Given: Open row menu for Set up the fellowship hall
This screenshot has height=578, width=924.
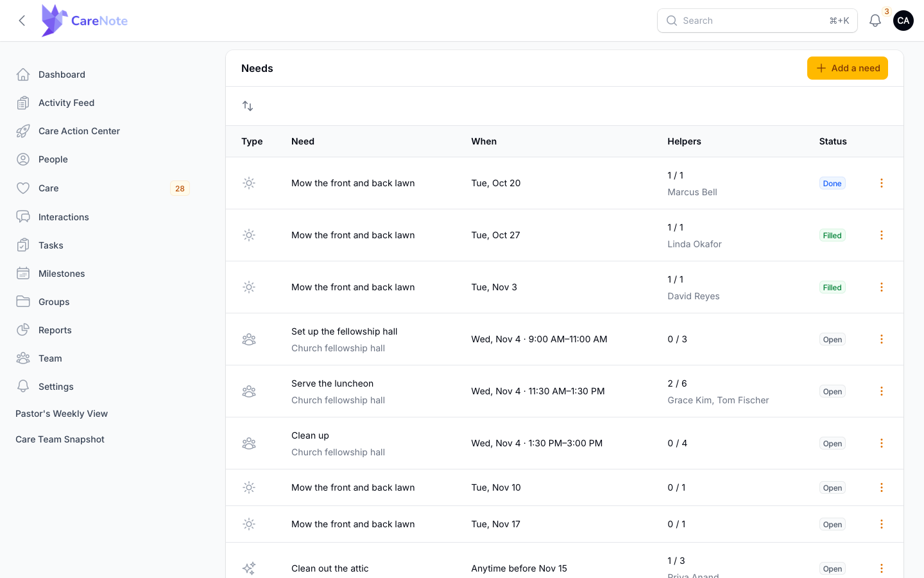Looking at the screenshot, I should point(882,339).
